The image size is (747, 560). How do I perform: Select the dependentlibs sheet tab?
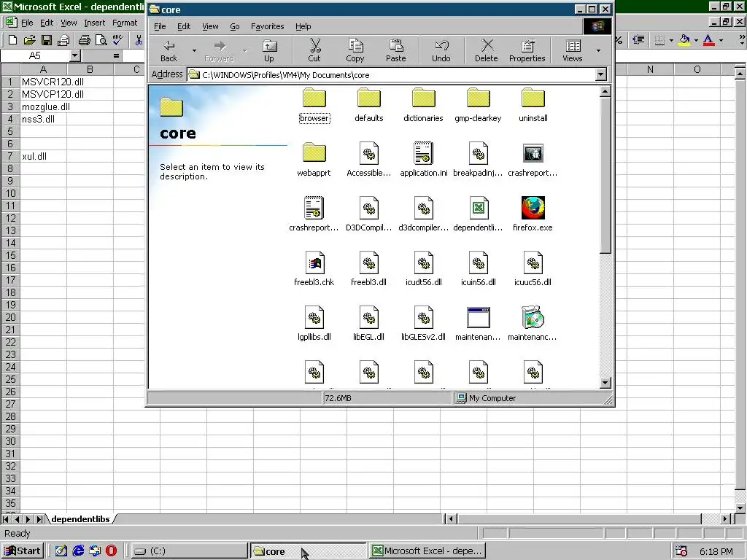tap(80, 519)
